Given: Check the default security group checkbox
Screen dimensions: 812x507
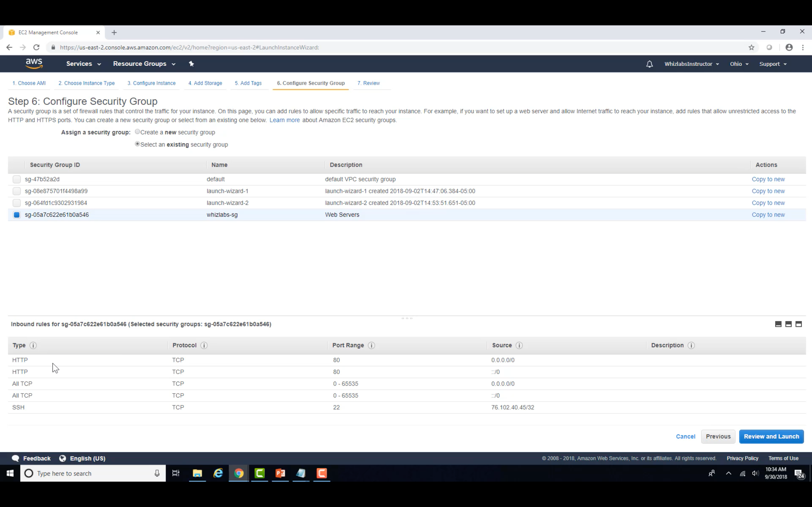Looking at the screenshot, I should 17,179.
